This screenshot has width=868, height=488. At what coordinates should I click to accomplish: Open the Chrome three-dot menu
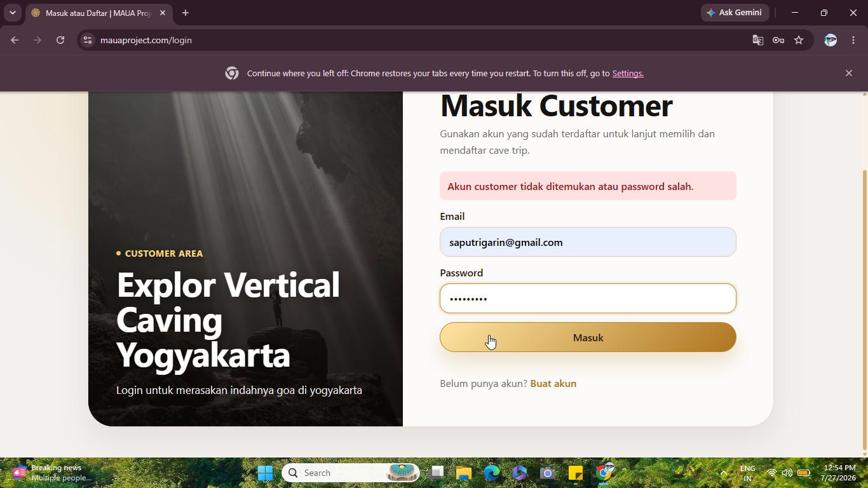(853, 40)
